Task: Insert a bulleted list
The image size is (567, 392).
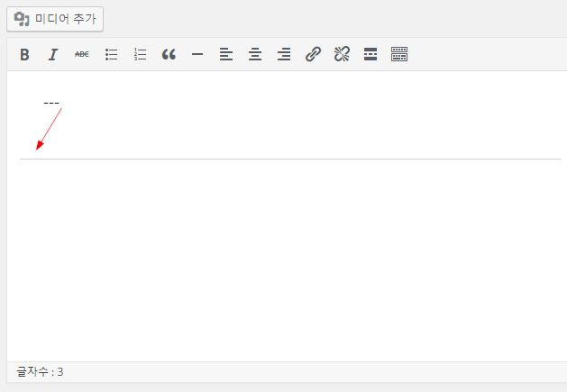Action: [112, 55]
